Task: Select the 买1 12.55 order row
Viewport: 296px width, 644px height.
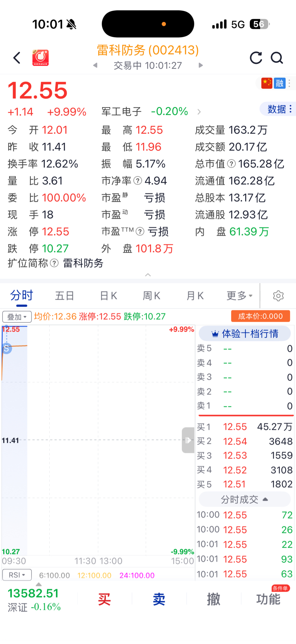Action: (245, 427)
